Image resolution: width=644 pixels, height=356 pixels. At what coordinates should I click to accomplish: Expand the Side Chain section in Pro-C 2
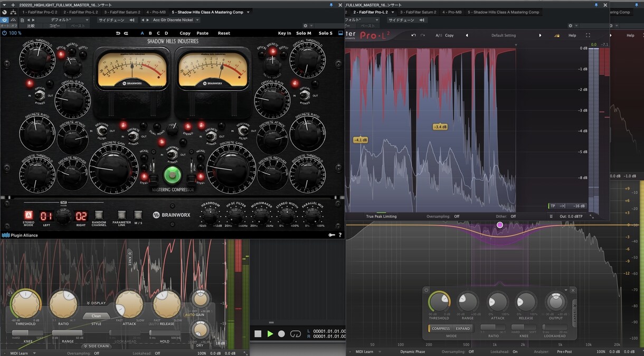96,346
